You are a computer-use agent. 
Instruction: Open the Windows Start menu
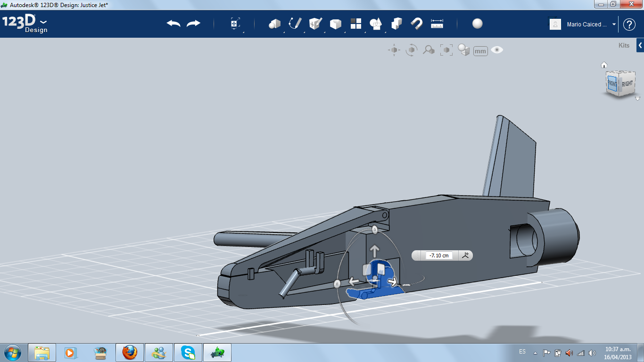(x=12, y=352)
